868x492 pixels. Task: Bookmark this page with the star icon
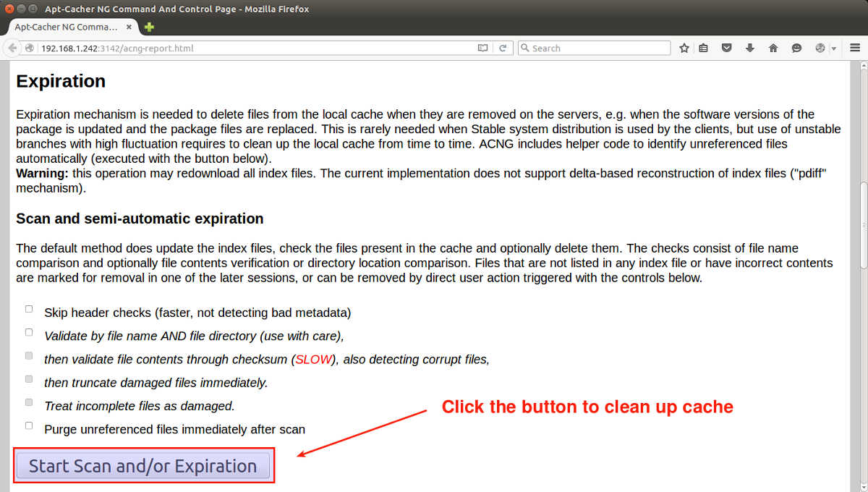point(684,48)
